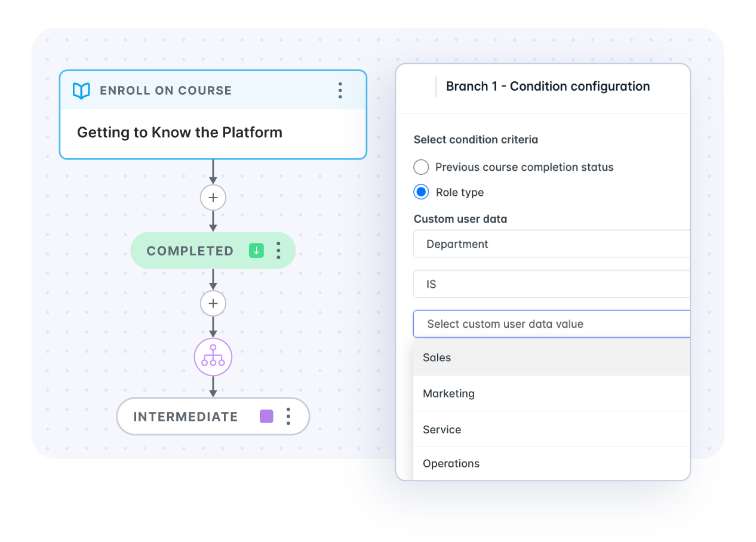The image size is (756, 542).
Task: Click the Enroll on Course header label
Action: [165, 91]
